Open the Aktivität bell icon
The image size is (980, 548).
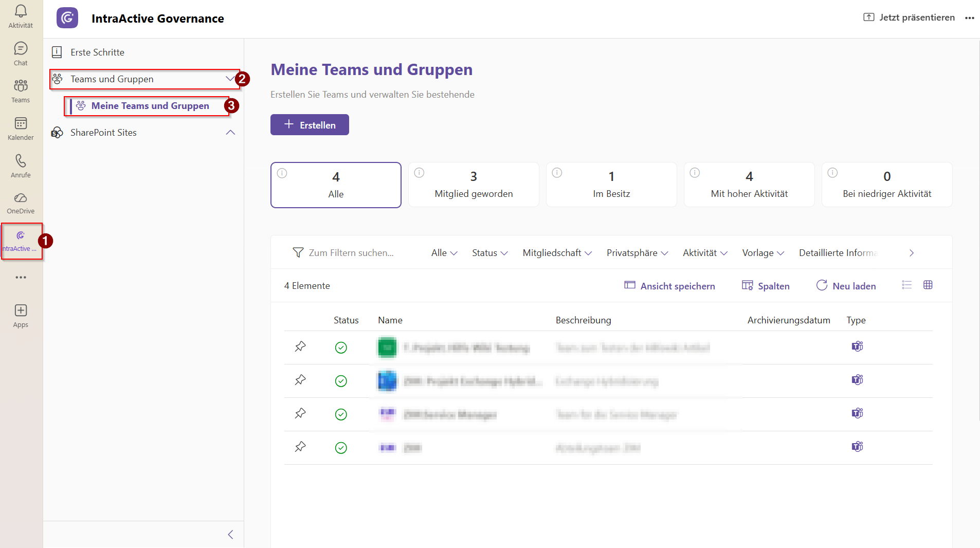(21, 16)
